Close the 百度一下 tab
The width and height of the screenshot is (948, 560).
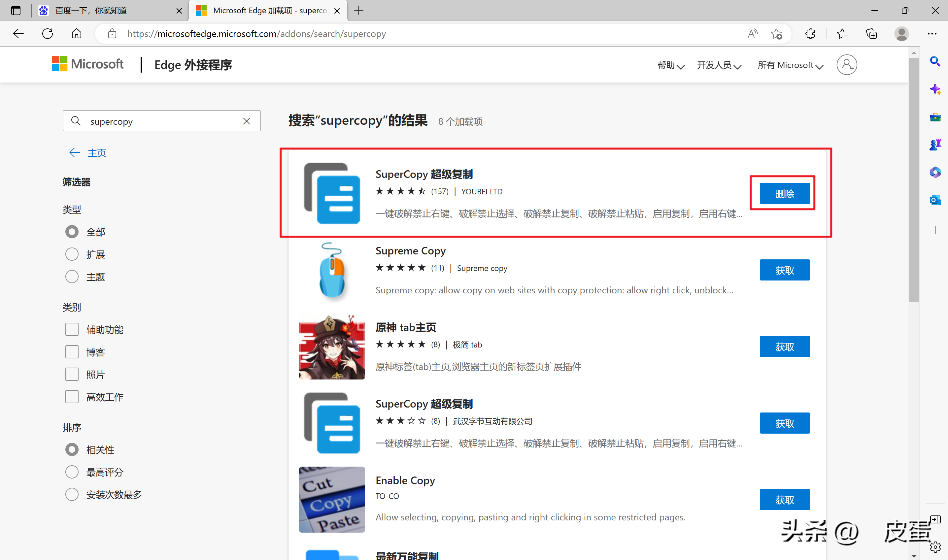(x=179, y=11)
